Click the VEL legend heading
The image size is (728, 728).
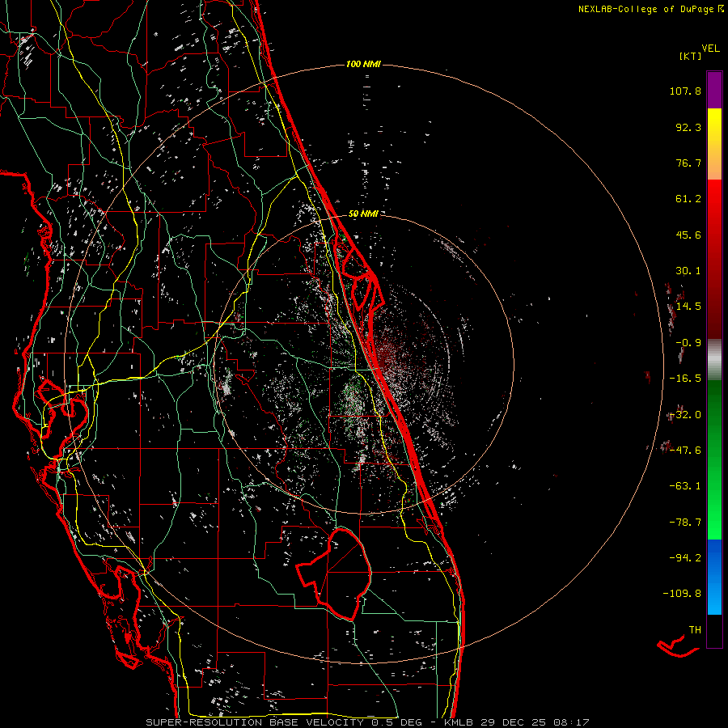[710, 48]
